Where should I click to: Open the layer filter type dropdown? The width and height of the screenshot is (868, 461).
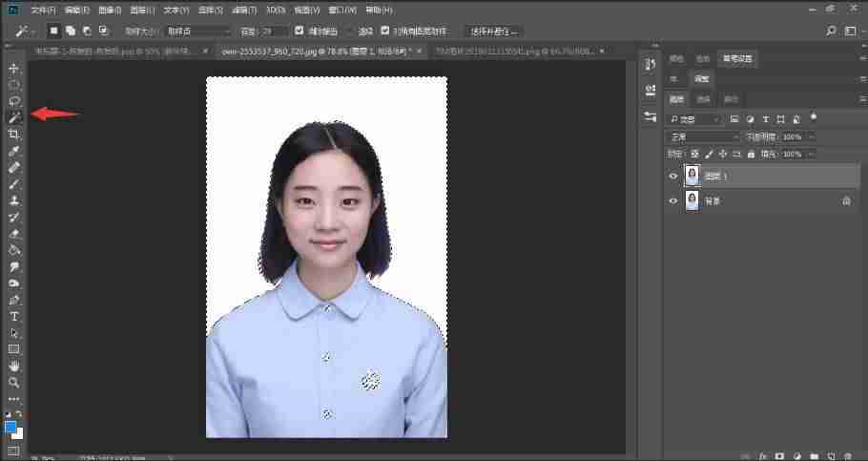[694, 119]
